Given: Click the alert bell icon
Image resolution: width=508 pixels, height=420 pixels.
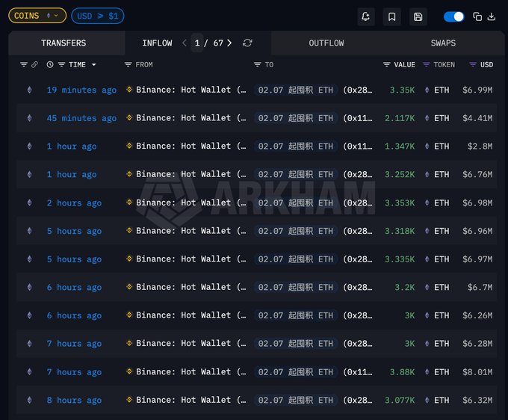Looking at the screenshot, I should pyautogui.click(x=366, y=16).
